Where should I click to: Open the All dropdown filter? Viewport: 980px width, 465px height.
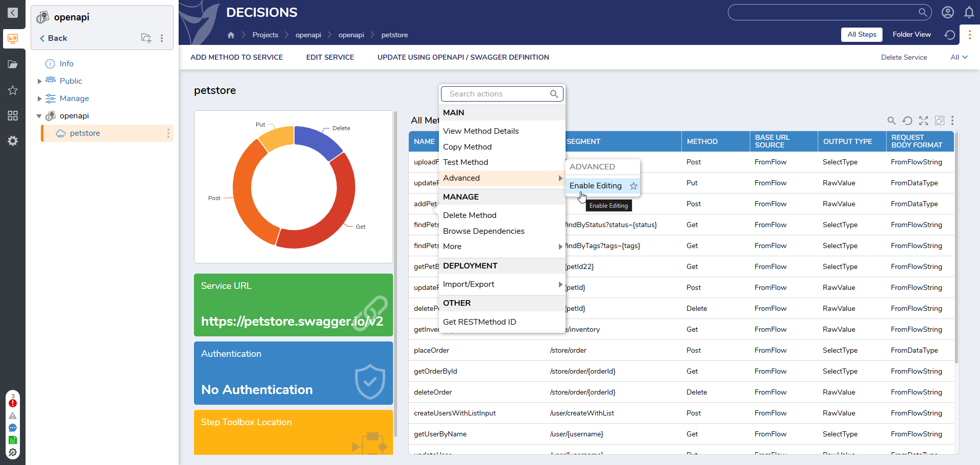click(959, 57)
